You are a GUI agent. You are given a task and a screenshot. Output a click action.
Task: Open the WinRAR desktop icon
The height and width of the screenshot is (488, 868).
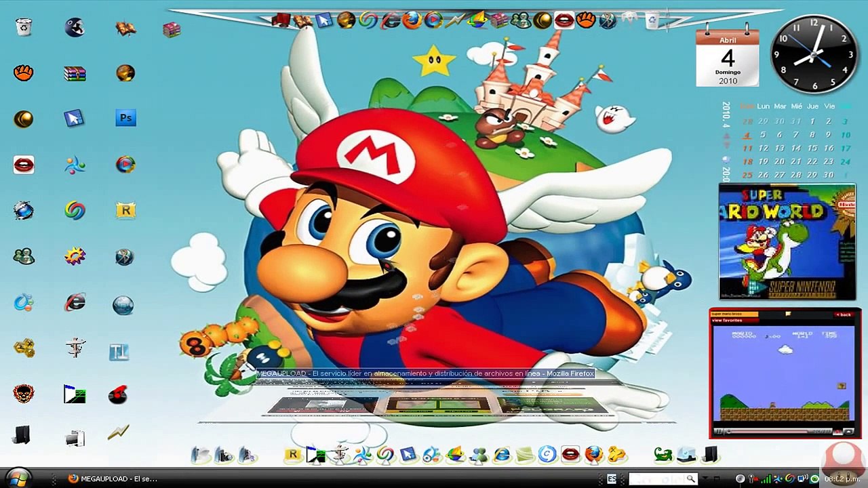click(75, 73)
